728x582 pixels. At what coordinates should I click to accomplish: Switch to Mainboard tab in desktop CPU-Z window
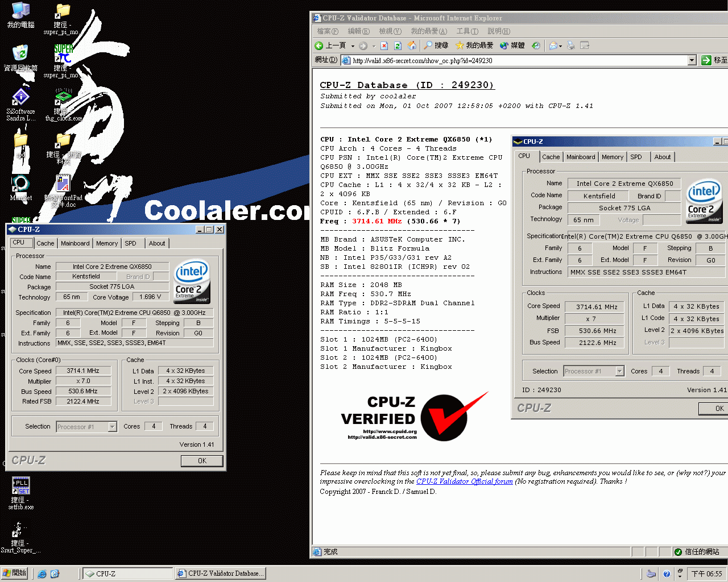[75, 243]
